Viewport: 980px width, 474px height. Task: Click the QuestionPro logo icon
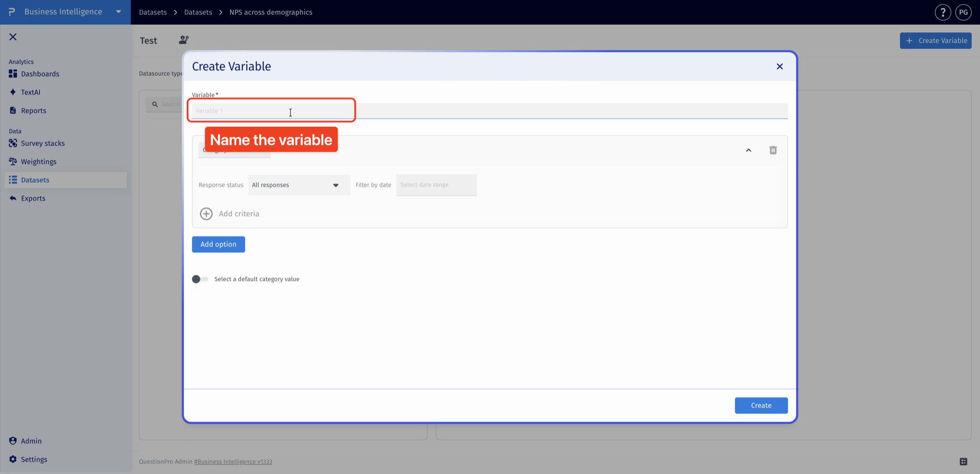(x=12, y=12)
